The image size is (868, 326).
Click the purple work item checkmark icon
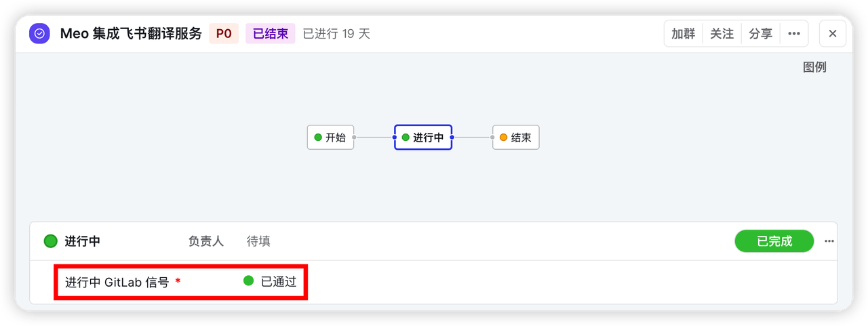click(x=39, y=33)
